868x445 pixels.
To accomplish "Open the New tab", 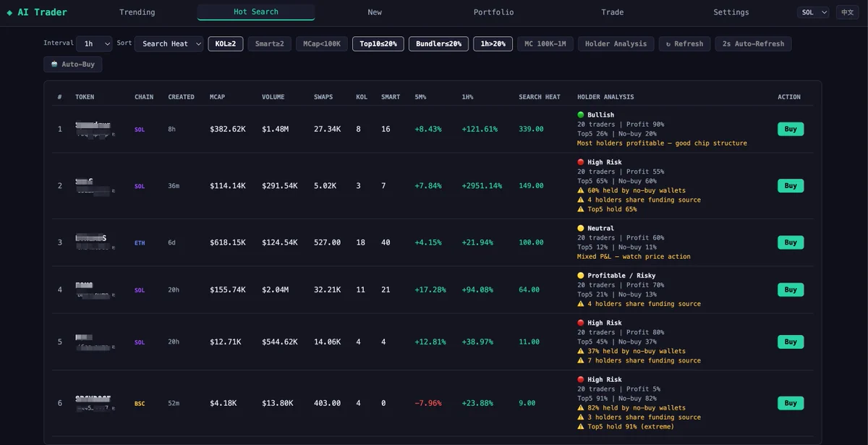I will point(375,12).
